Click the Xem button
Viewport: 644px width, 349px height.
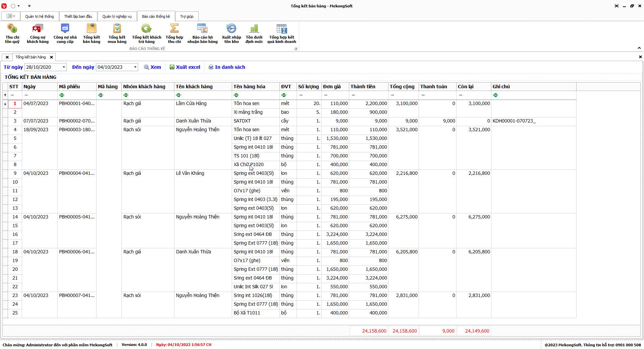pos(152,67)
